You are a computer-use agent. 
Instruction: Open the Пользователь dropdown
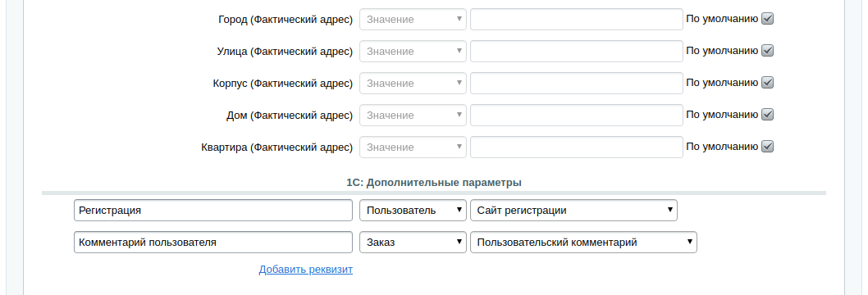[413, 211]
